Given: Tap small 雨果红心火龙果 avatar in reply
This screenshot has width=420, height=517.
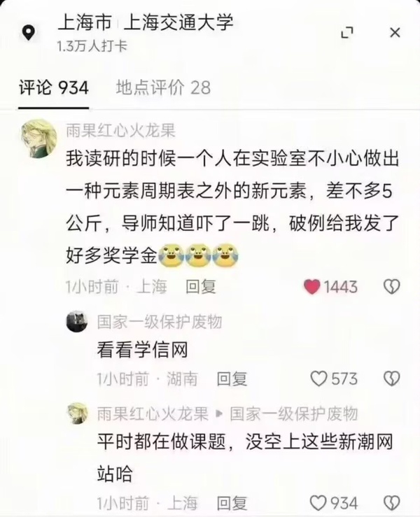Looking at the screenshot, I should pos(78,413).
